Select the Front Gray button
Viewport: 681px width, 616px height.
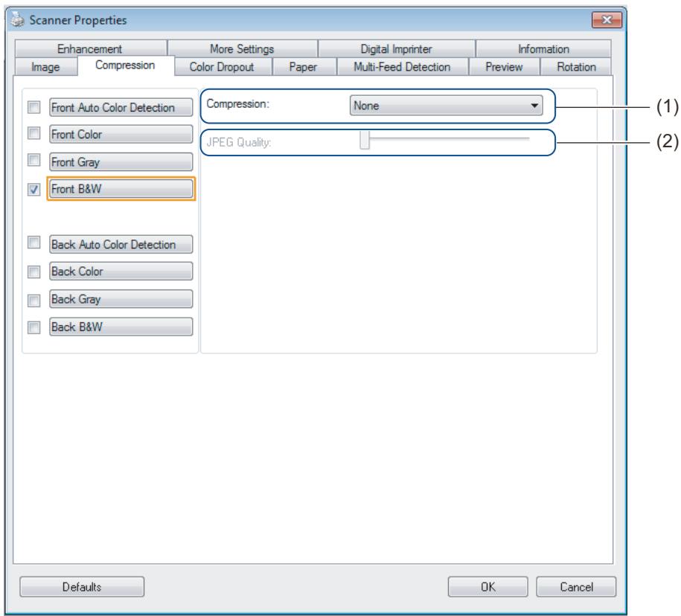point(121,162)
